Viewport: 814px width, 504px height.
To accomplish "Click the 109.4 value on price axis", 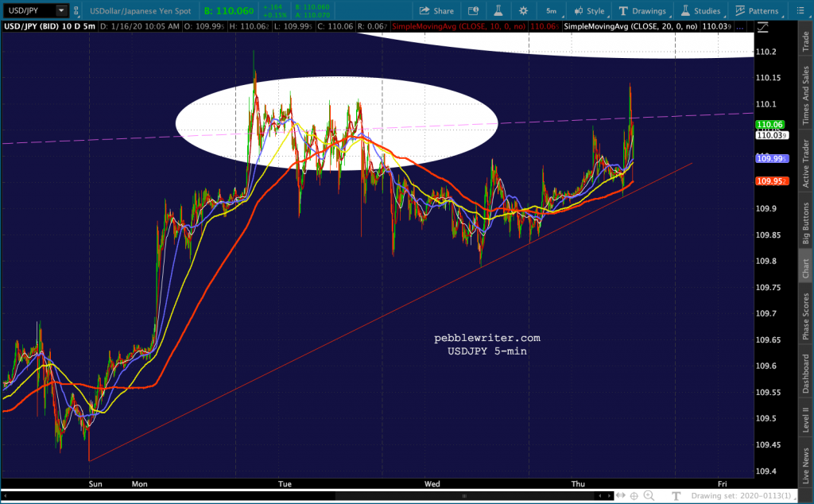I will [x=766, y=471].
